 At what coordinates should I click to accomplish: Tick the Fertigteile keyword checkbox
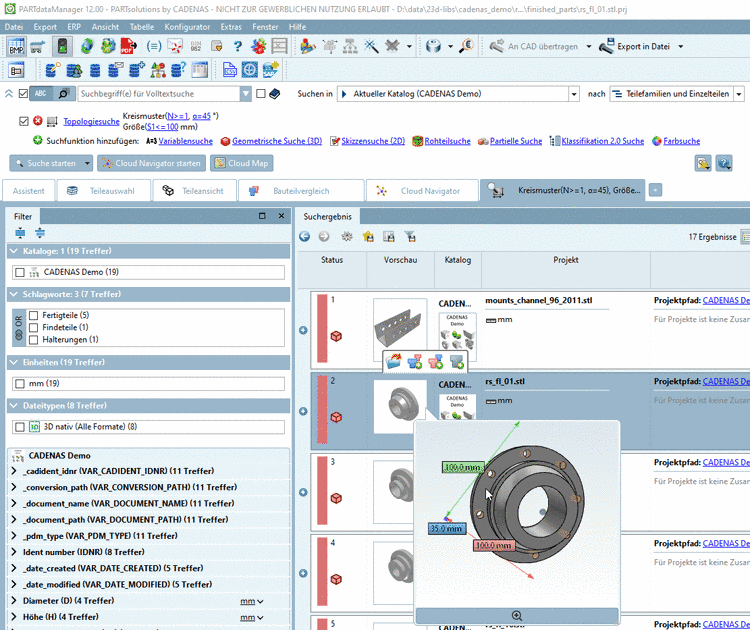[34, 315]
